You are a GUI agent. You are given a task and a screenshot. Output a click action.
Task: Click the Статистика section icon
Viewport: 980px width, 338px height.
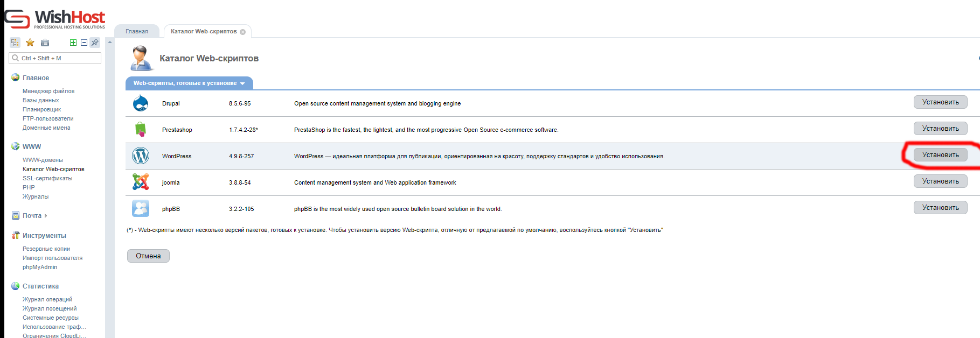coord(15,286)
